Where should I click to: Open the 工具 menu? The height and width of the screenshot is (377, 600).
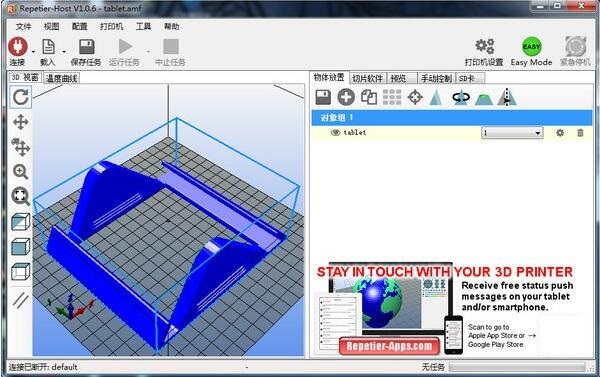coord(143,26)
